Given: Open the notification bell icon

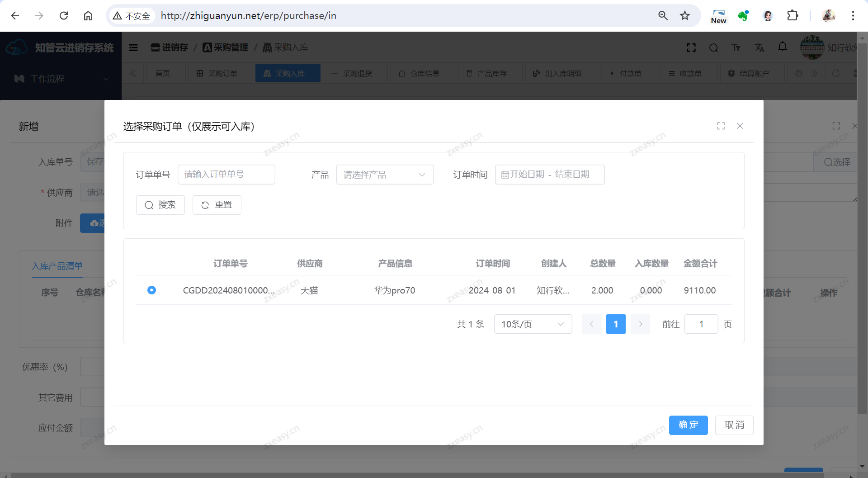Looking at the screenshot, I should (x=783, y=47).
